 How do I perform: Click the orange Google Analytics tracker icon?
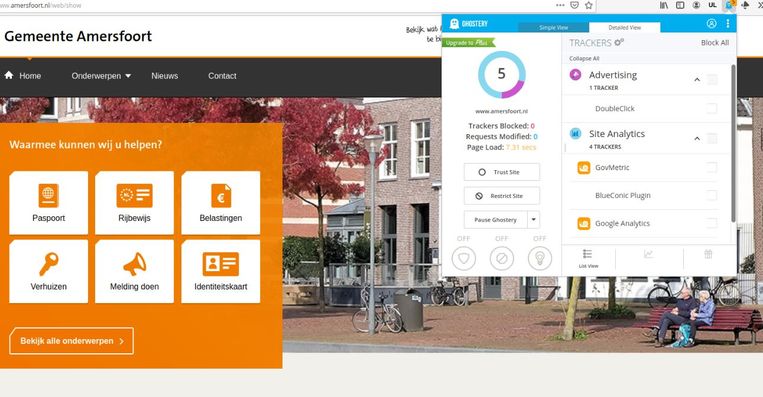(x=583, y=223)
